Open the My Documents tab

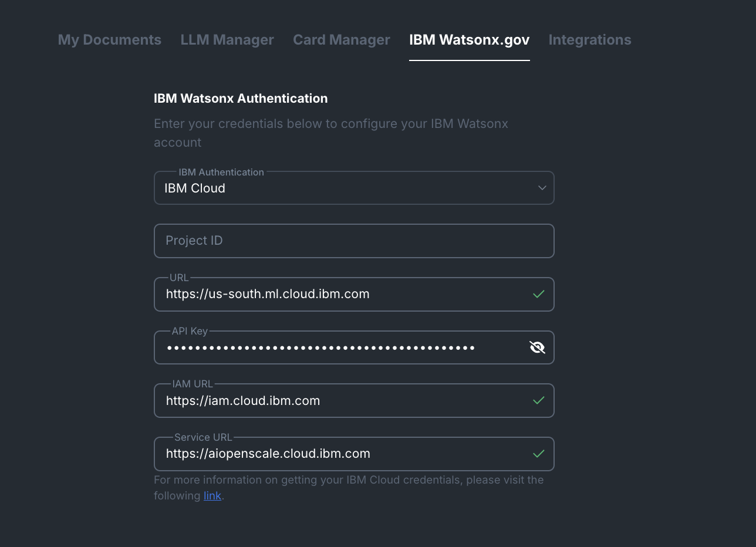pos(110,40)
